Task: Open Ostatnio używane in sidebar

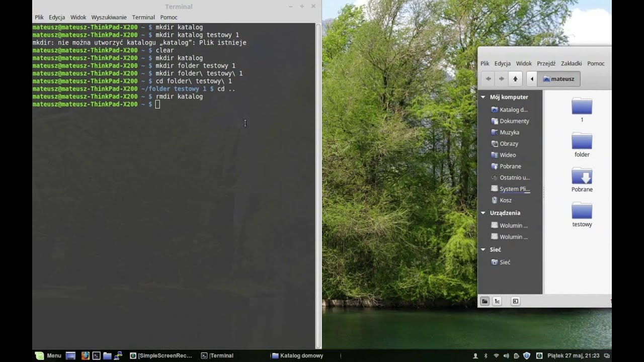Action: 510,177
